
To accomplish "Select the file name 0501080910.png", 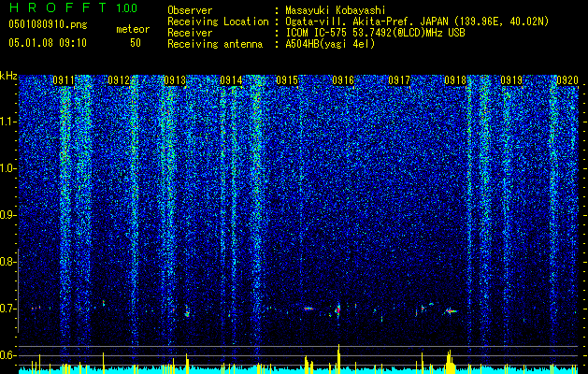I will click(x=48, y=25).
